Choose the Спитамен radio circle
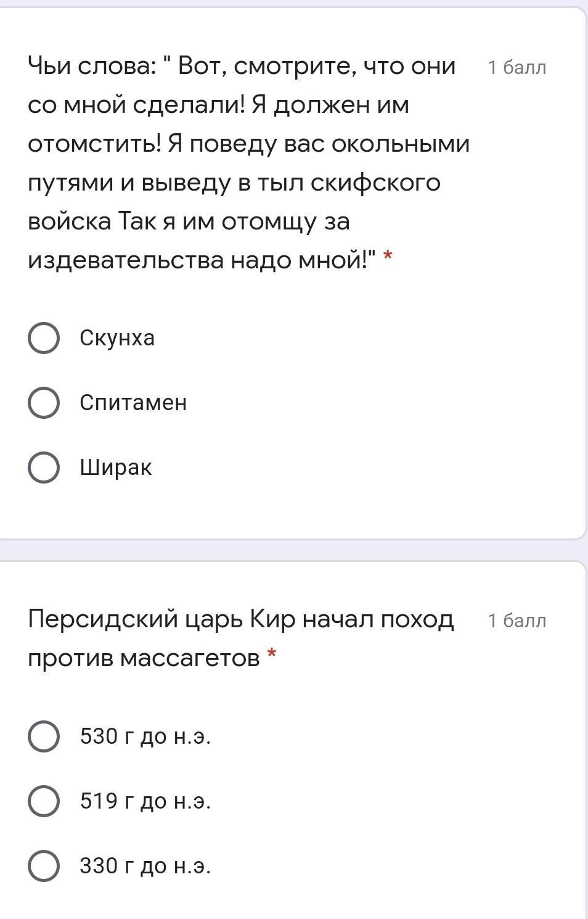Screen dimensions: 588x919 44,403
